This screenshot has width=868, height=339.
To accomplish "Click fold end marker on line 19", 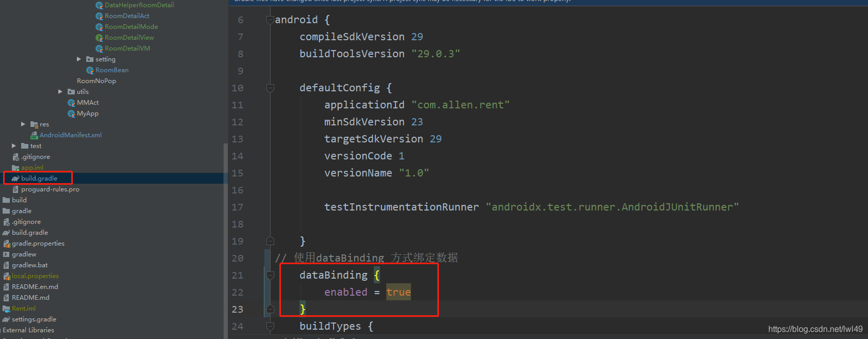I will tap(270, 241).
